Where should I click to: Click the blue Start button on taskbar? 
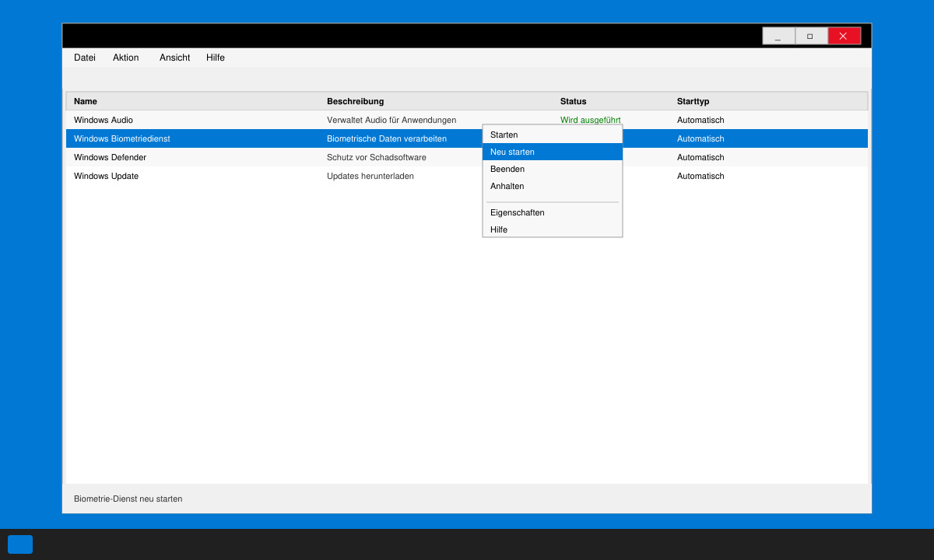click(x=20, y=544)
